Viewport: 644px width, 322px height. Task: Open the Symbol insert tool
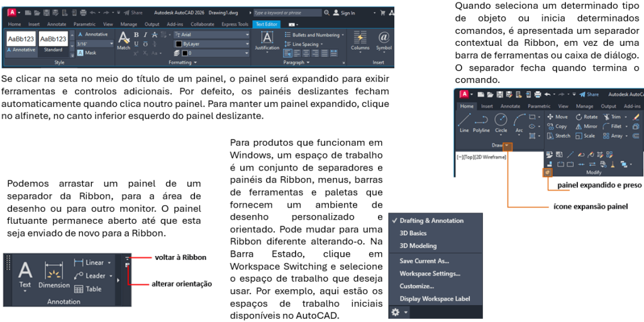(x=383, y=40)
